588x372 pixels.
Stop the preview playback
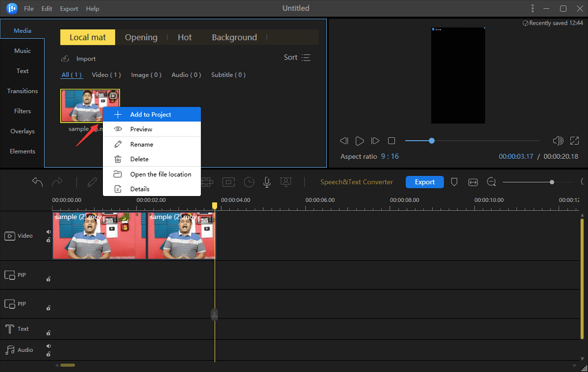(x=392, y=141)
